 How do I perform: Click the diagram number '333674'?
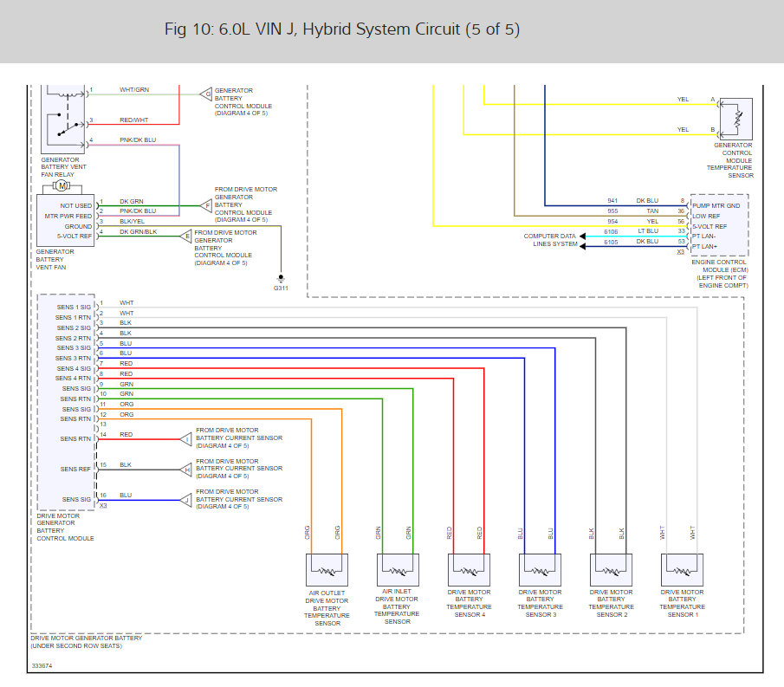point(42,666)
